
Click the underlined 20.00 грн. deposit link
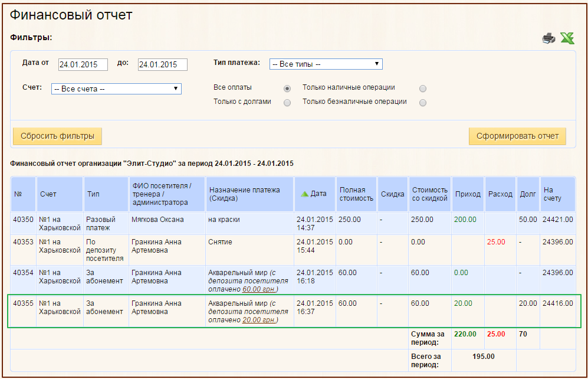(259, 320)
